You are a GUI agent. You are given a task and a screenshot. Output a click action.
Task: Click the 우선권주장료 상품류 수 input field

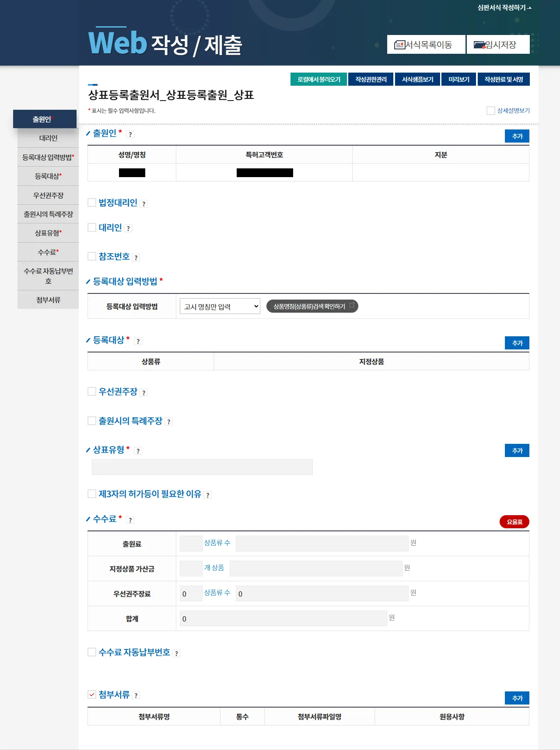tap(191, 594)
